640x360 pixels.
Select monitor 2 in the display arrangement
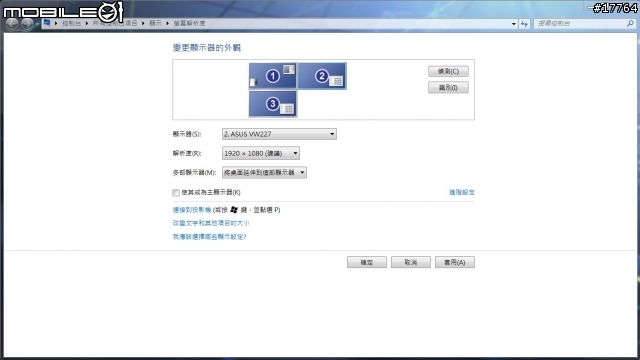point(322,76)
